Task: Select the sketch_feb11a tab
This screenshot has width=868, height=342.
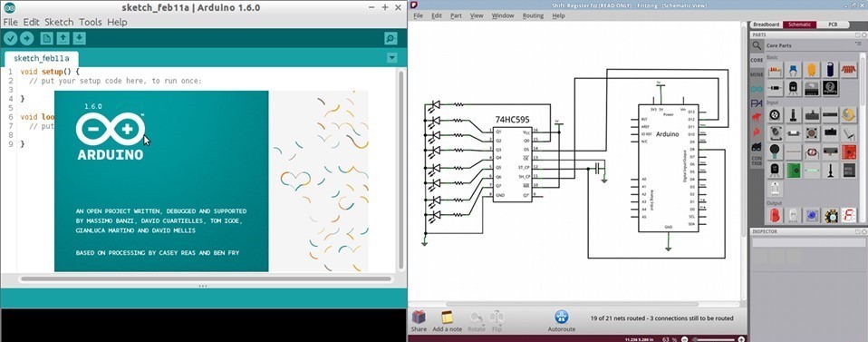Action: pyautogui.click(x=42, y=58)
